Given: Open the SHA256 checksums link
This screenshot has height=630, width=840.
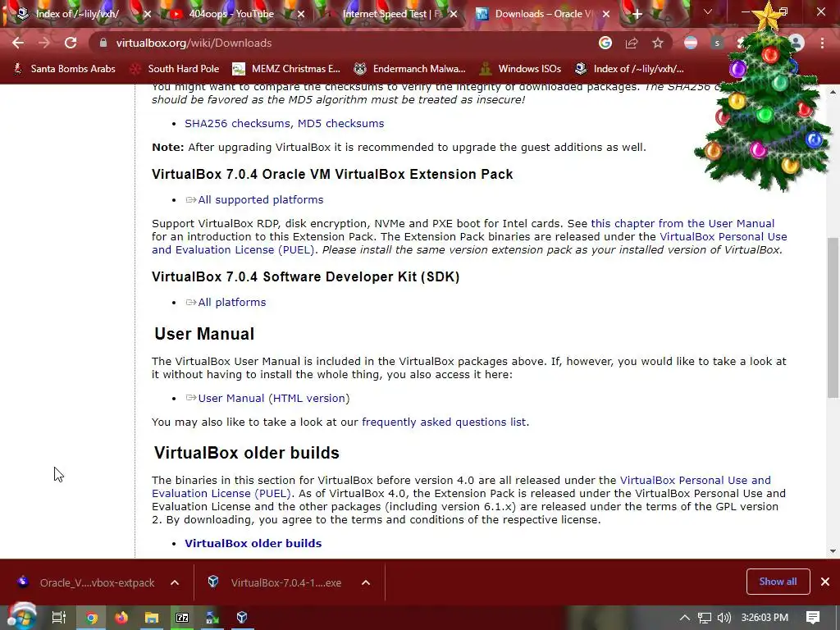Looking at the screenshot, I should [237, 123].
